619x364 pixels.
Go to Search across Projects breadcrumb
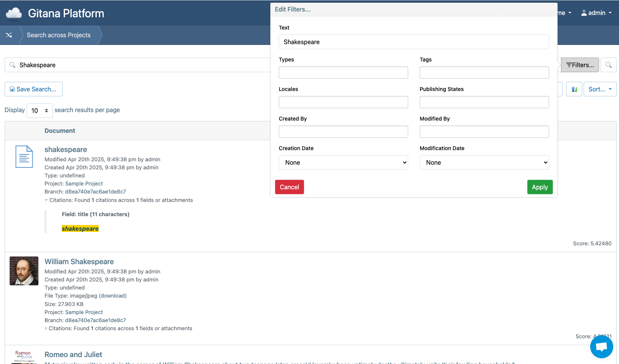click(x=59, y=35)
